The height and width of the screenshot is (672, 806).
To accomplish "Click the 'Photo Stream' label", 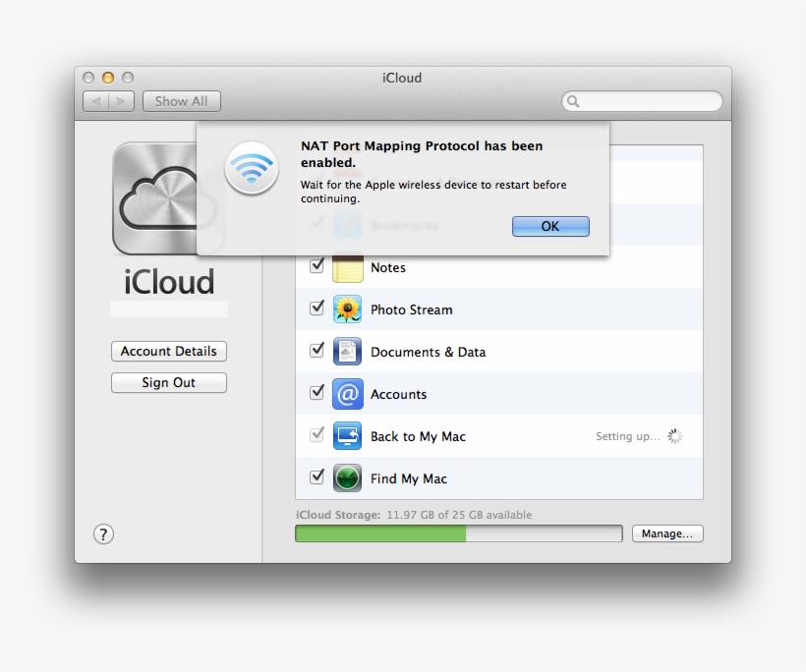I will pos(412,309).
